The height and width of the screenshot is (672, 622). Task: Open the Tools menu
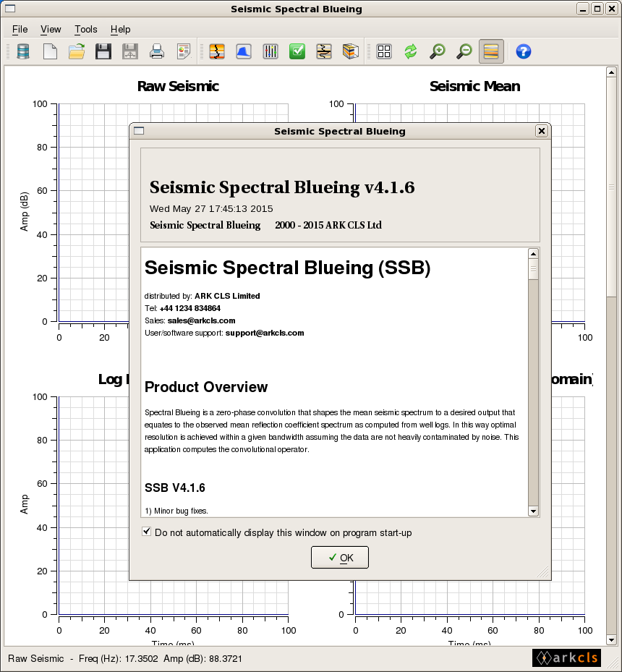(x=85, y=29)
